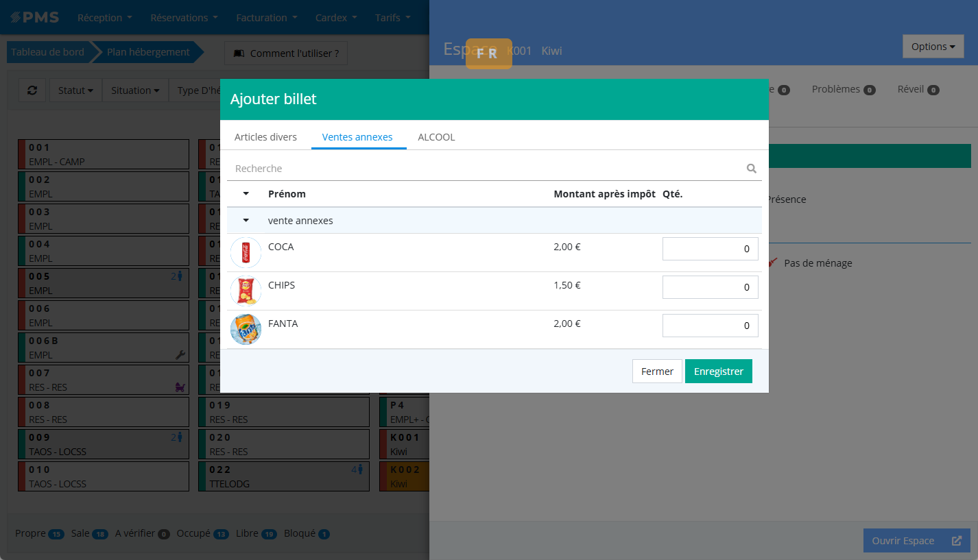Click the search magnifier icon in dialog
978x560 pixels.
tap(752, 169)
